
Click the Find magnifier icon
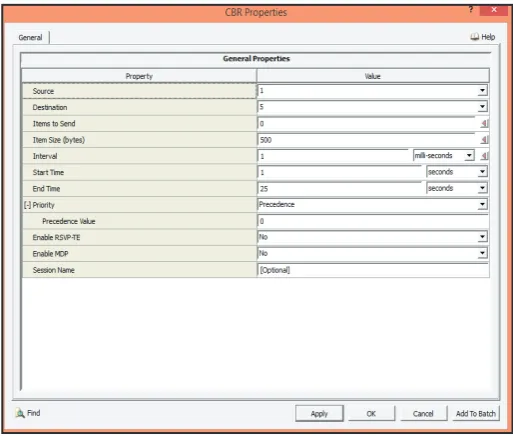20,413
